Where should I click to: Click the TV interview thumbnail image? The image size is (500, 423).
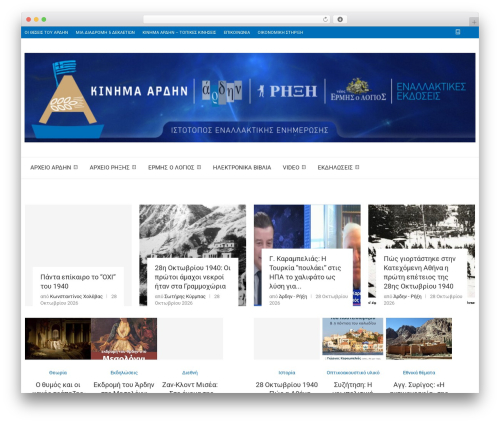pos(307,226)
